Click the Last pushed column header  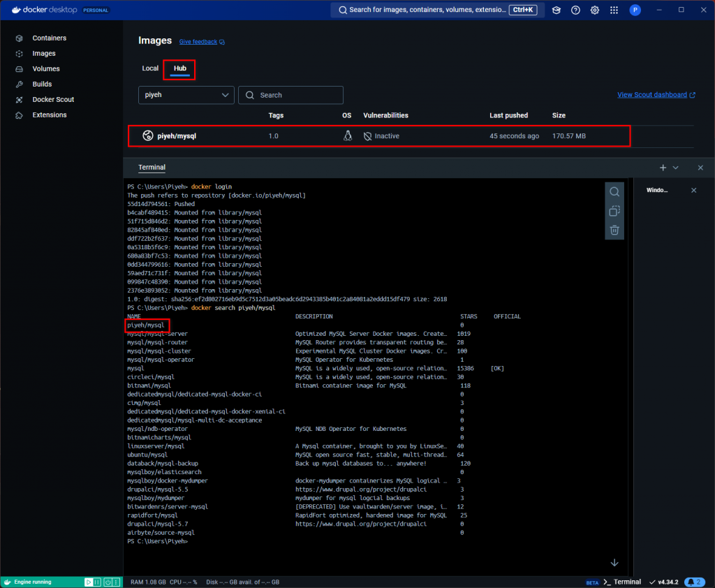(x=508, y=115)
